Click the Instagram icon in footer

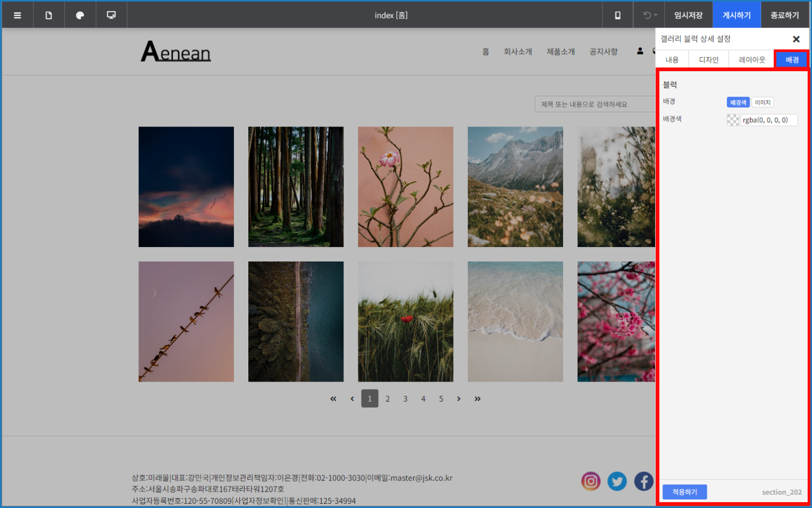(x=590, y=481)
